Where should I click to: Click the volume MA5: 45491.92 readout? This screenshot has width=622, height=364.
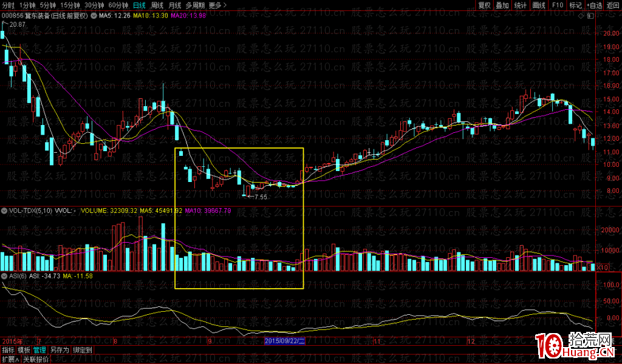161,211
